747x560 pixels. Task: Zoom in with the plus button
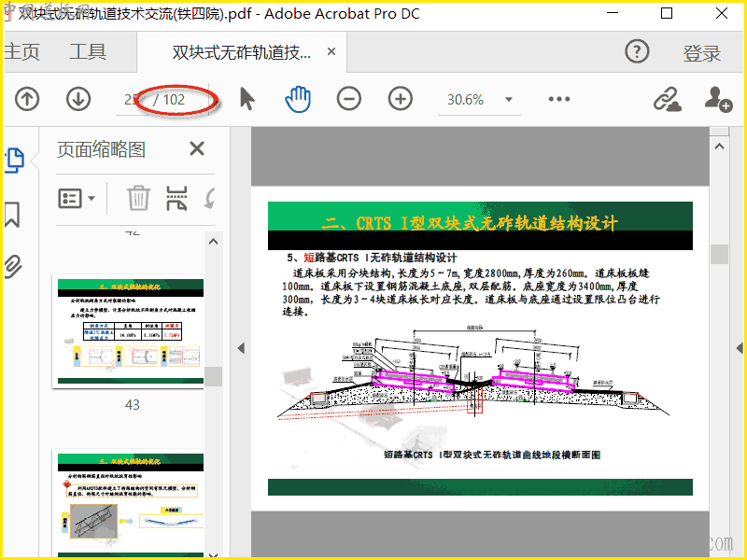401,99
